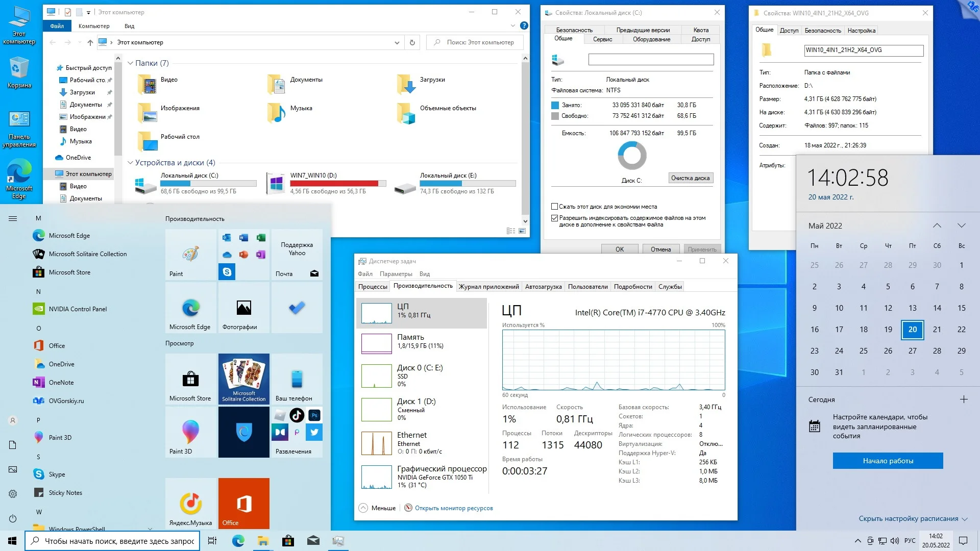Image resolution: width=980 pixels, height=551 pixels.
Task: Switch to the Автозагрузка tab in Task Manager
Action: [543, 287]
